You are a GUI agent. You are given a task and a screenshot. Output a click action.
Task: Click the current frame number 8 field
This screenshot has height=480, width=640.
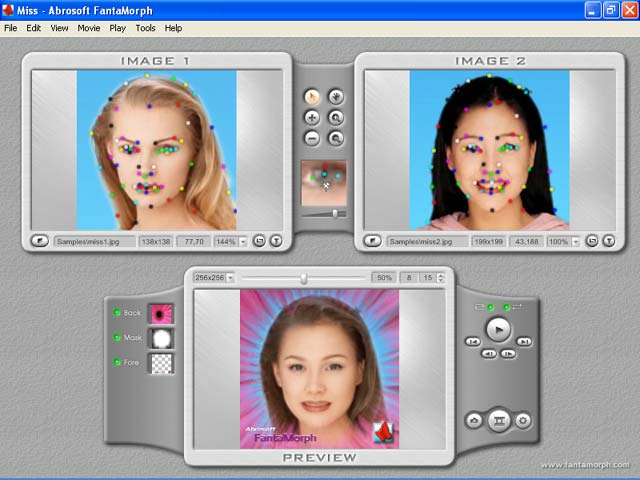click(409, 278)
